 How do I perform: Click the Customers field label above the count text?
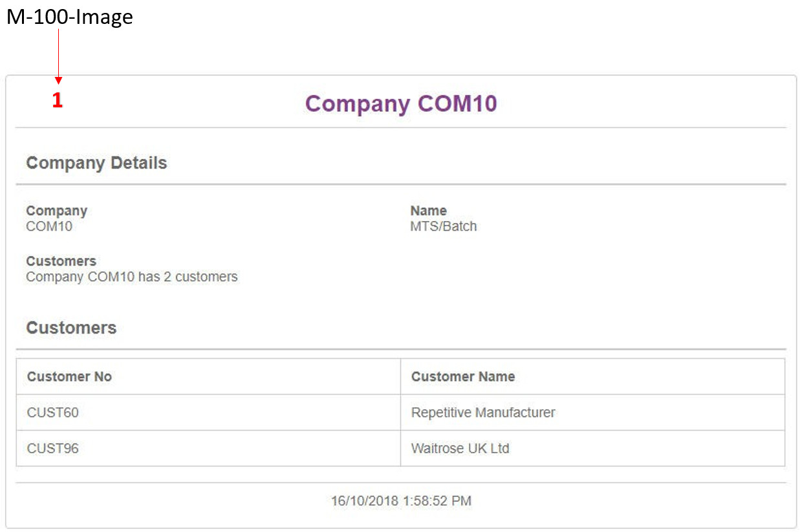click(x=61, y=261)
